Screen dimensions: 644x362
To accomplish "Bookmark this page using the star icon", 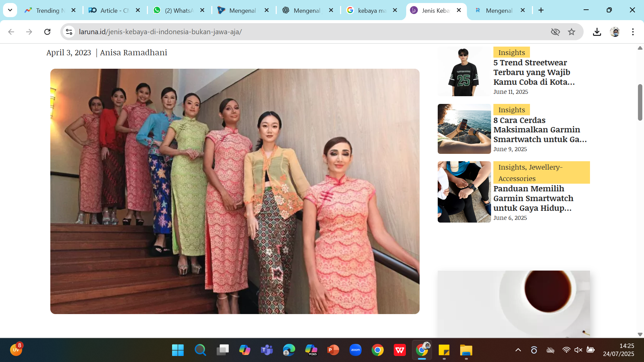I will (572, 32).
